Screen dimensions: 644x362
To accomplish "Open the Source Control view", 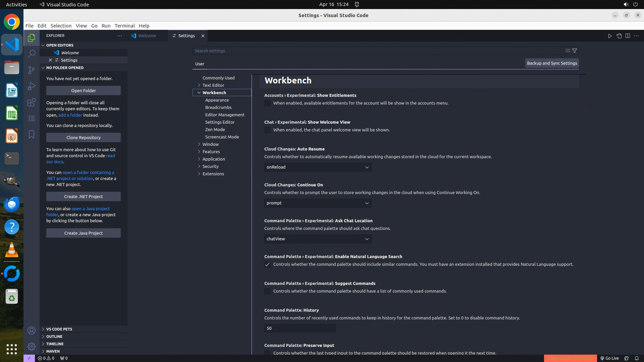I will click(x=32, y=70).
